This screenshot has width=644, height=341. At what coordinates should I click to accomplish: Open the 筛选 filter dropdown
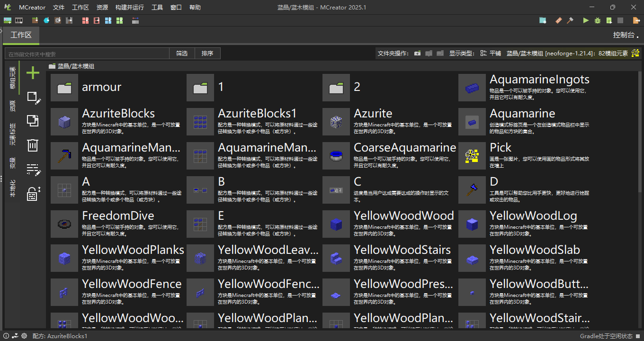tap(182, 54)
